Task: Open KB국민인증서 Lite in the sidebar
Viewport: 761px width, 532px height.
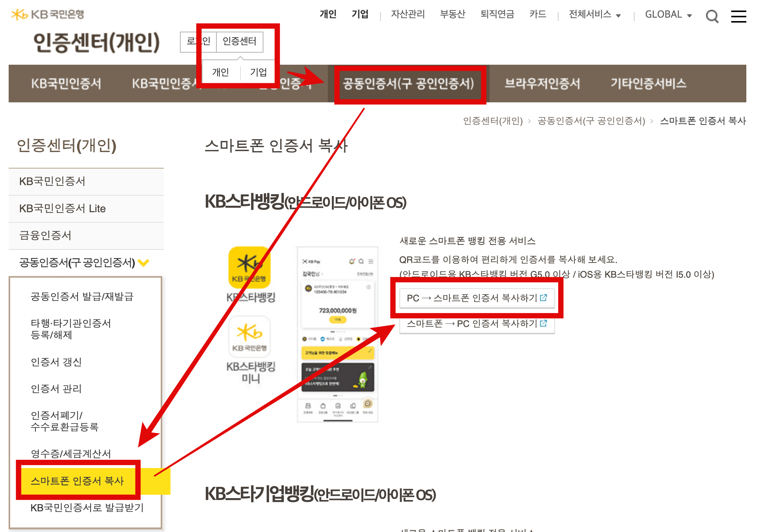Action: pos(86,208)
